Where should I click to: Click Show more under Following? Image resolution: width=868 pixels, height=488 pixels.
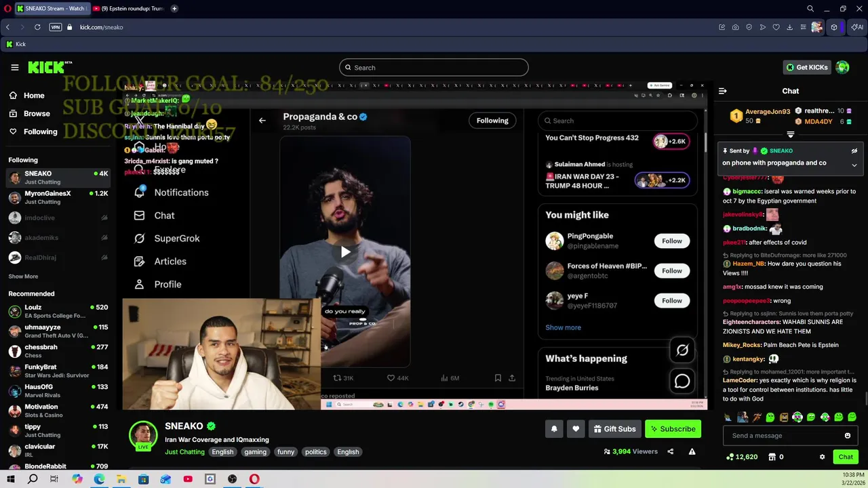tap(23, 277)
